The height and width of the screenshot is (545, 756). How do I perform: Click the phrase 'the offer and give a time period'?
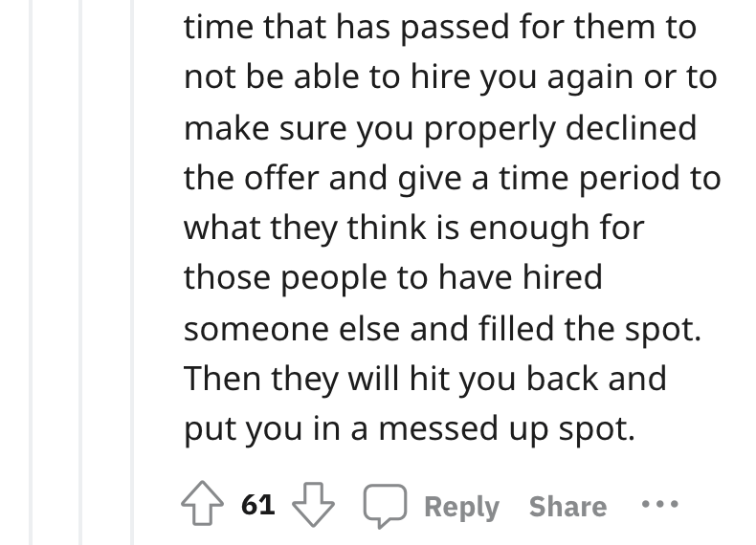(x=432, y=179)
